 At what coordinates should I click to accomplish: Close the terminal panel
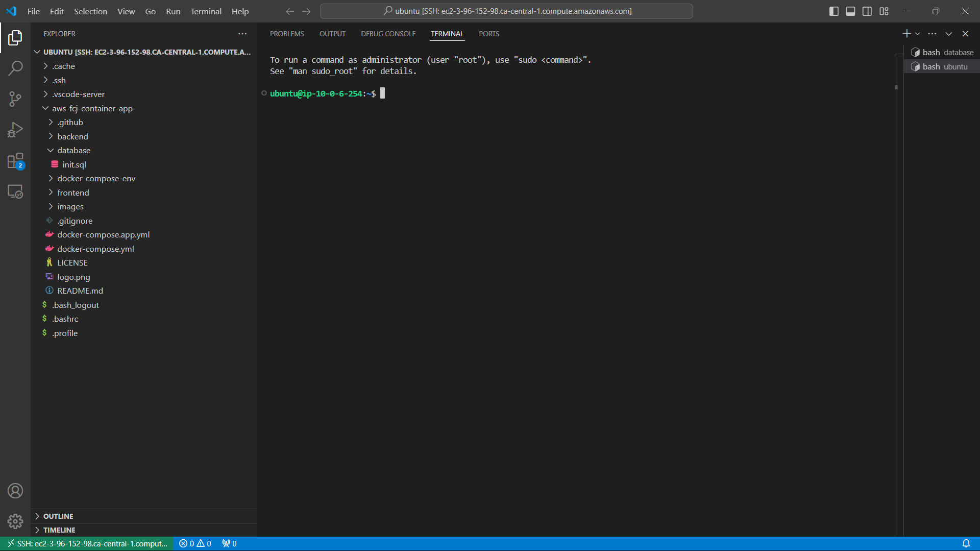[965, 34]
